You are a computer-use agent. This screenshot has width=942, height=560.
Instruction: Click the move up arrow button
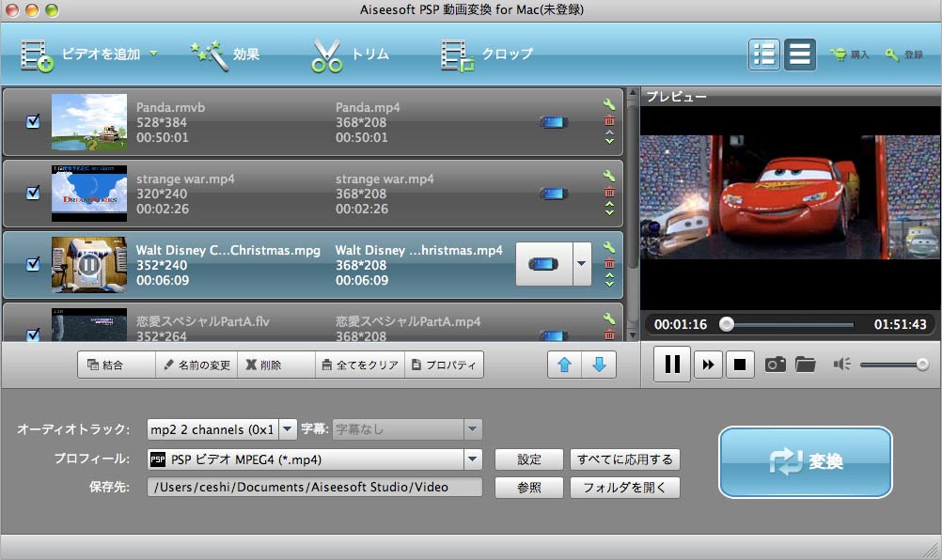tap(565, 365)
